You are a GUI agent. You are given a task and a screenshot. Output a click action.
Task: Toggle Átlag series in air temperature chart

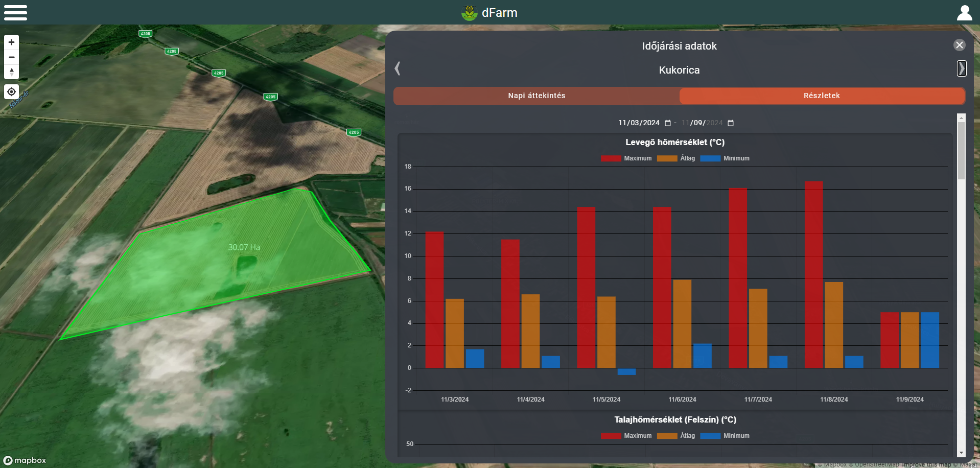(x=676, y=158)
